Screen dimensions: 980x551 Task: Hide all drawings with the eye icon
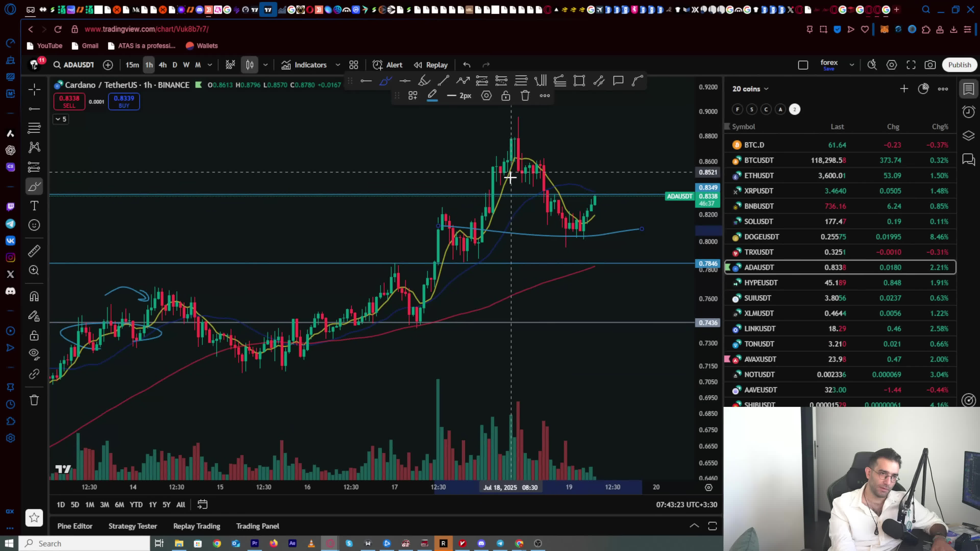pos(34,354)
